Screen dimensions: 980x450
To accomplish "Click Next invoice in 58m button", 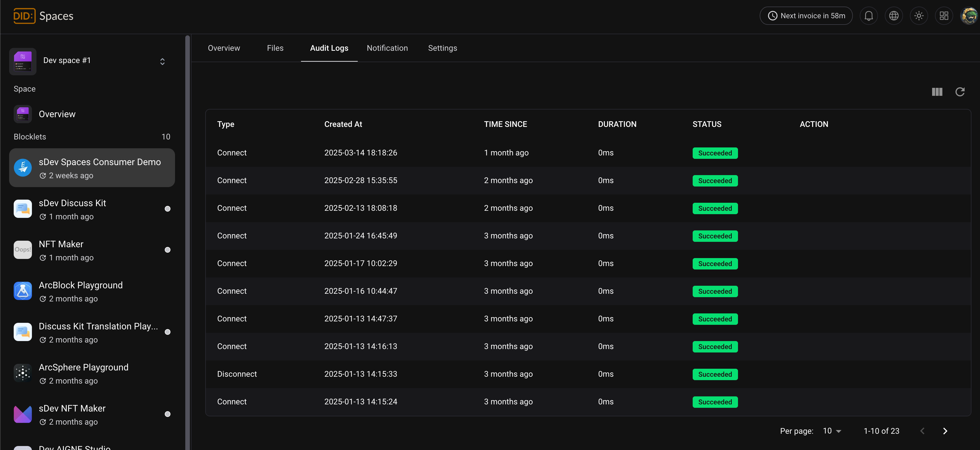I will click(806, 16).
